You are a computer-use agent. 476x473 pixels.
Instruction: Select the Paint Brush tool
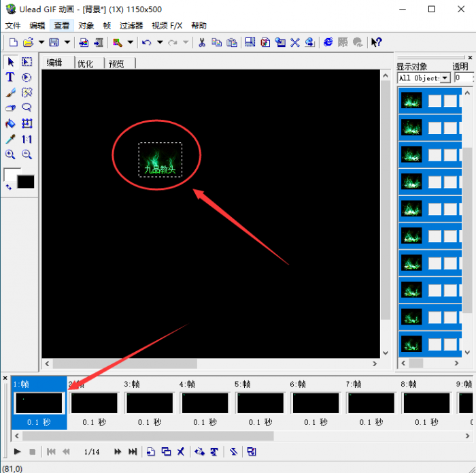(x=10, y=93)
